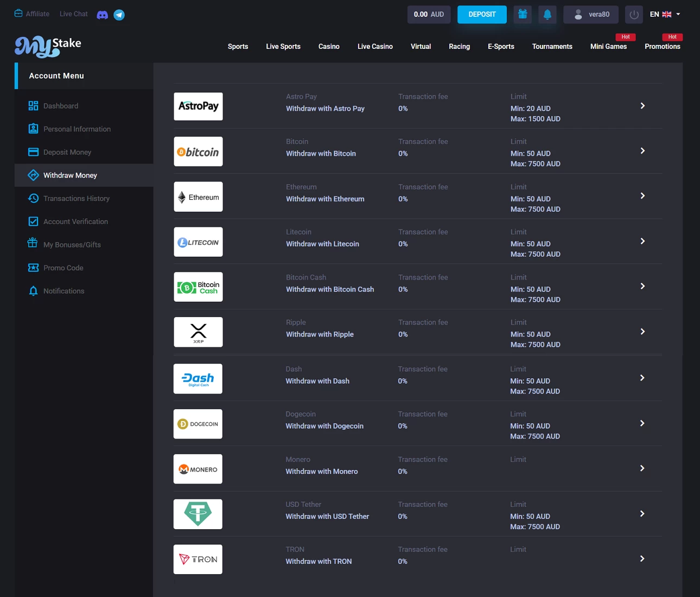700x597 pixels.
Task: Open the Sports menu
Action: 238,46
